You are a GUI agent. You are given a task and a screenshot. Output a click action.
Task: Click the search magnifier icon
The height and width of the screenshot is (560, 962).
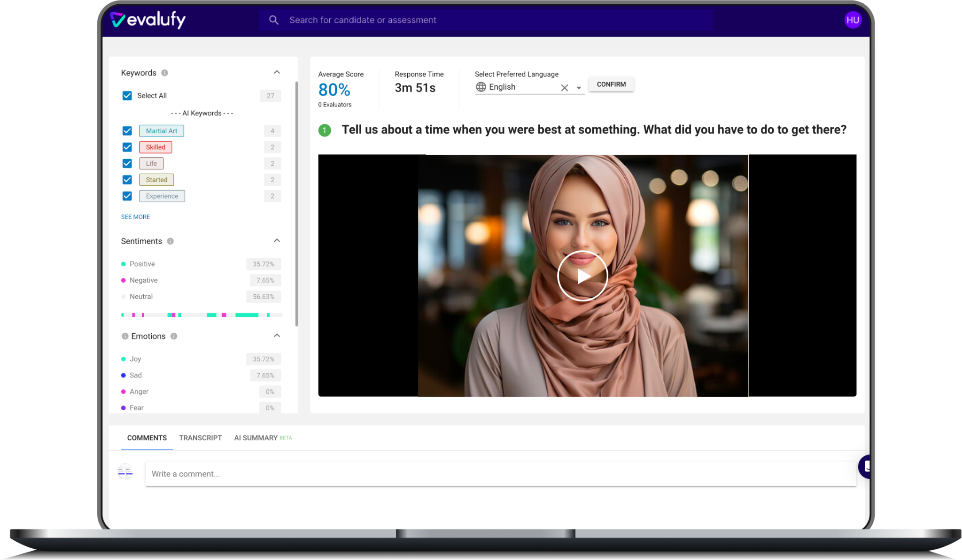point(273,20)
